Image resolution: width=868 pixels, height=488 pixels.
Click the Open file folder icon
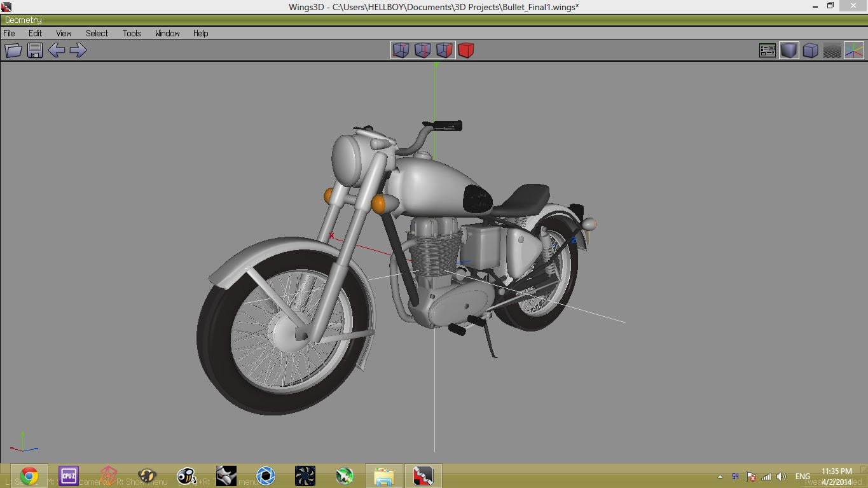click(13, 50)
